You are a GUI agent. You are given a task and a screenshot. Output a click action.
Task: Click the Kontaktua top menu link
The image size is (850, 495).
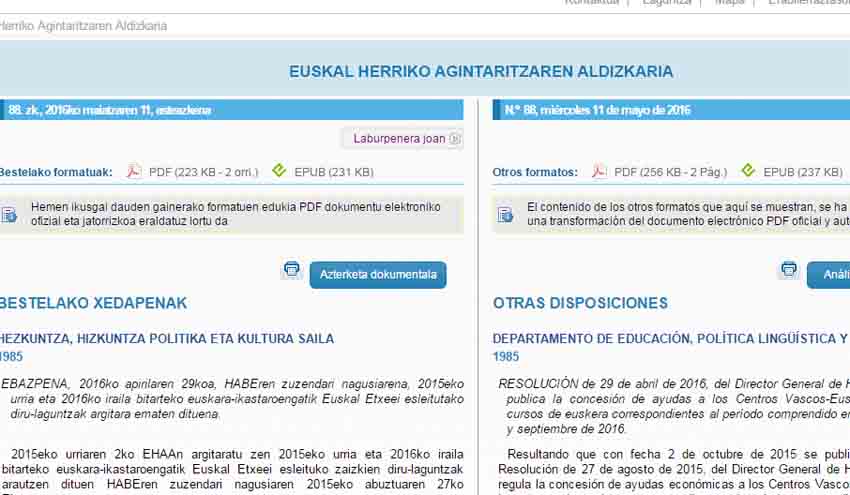point(591,2)
